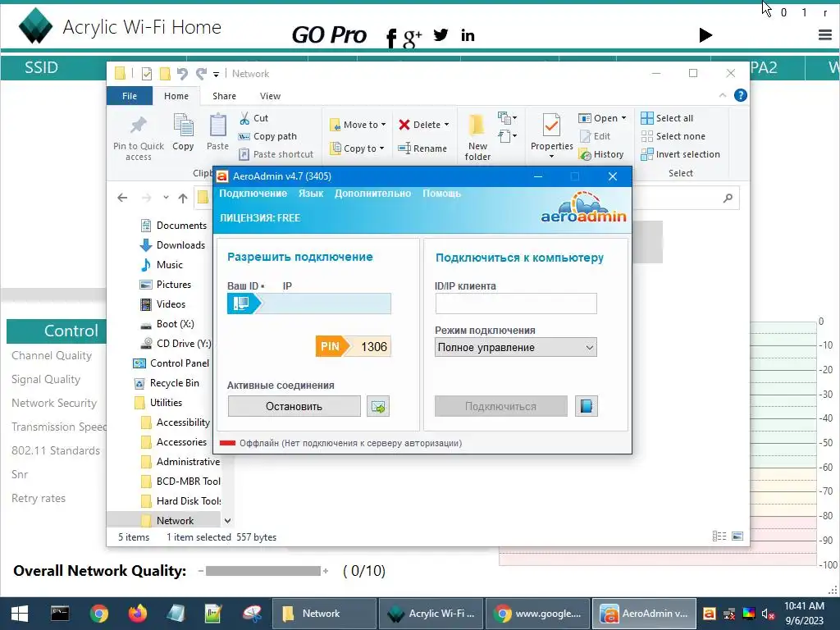Open the Помощь menu in AeroAdmin
The image size is (840, 630).
[441, 194]
